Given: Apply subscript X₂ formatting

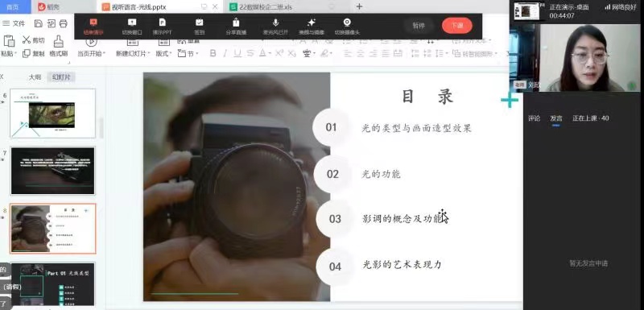Looking at the screenshot, I should click(x=291, y=53).
